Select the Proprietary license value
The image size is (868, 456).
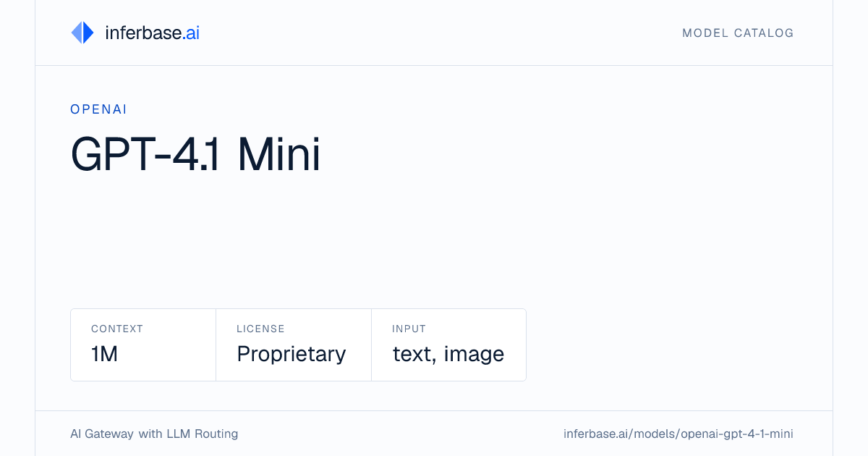292,355
